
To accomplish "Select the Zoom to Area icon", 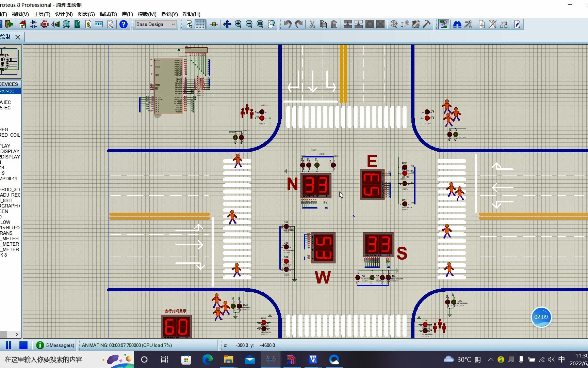I will point(271,24).
